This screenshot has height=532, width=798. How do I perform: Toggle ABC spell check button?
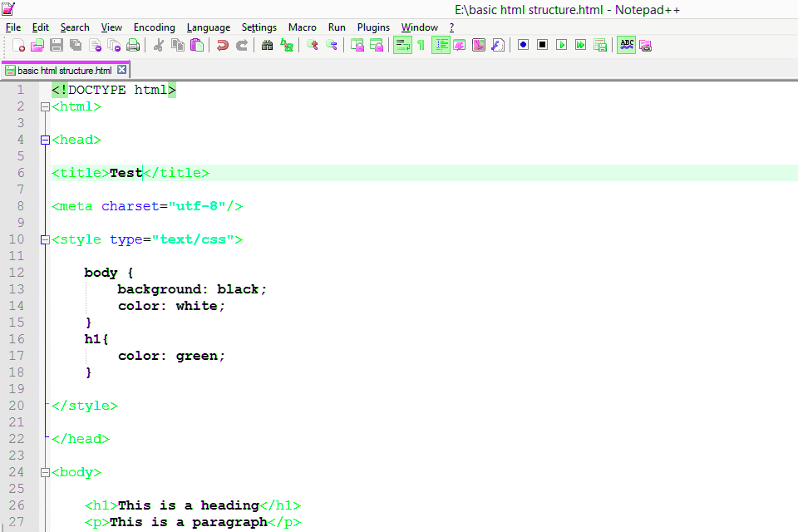(627, 46)
